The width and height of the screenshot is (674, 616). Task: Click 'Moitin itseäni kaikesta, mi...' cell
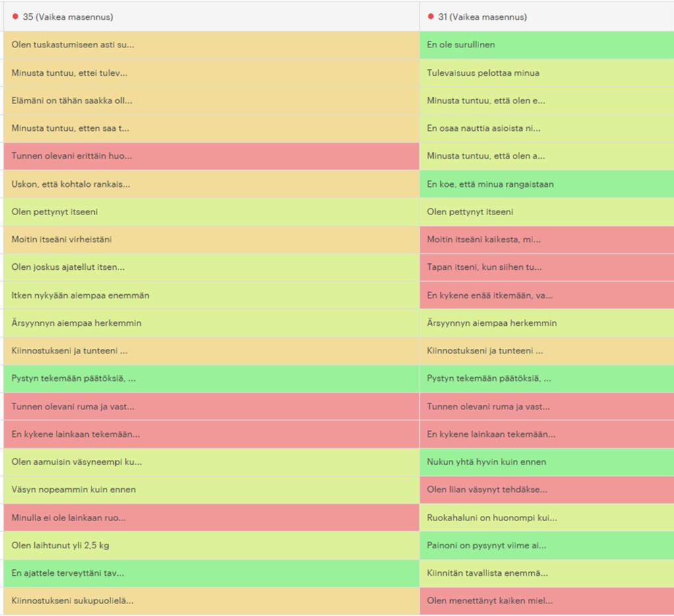click(x=547, y=240)
